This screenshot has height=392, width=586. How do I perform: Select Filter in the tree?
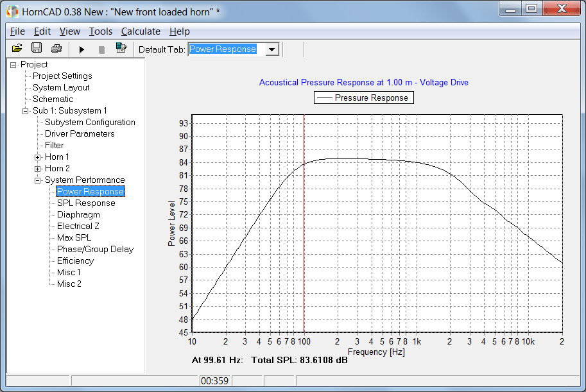[54, 146]
